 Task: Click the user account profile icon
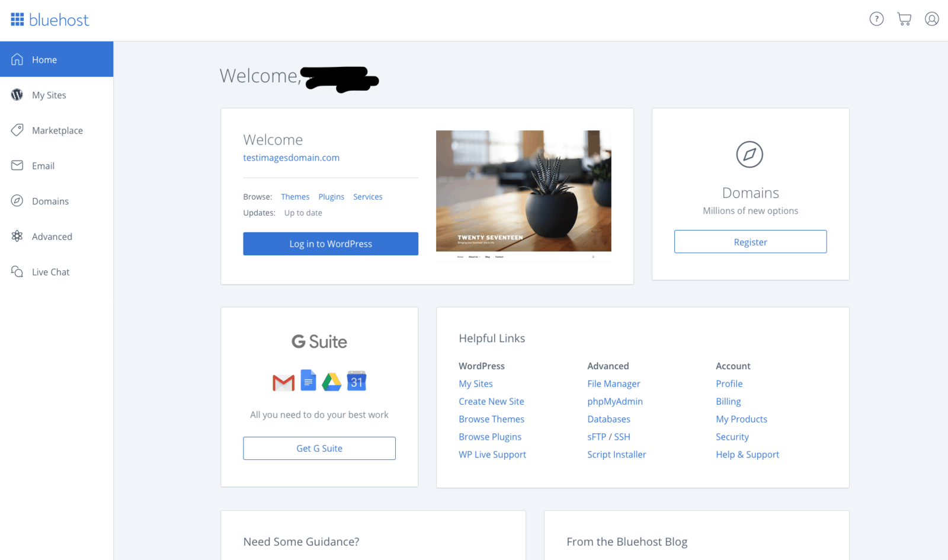(931, 19)
